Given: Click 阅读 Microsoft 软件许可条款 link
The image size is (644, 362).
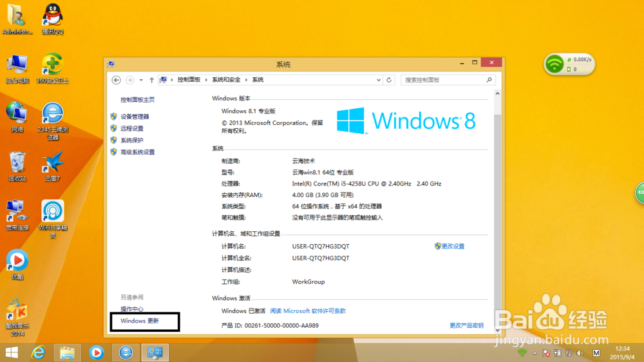Looking at the screenshot, I should click(x=308, y=311).
